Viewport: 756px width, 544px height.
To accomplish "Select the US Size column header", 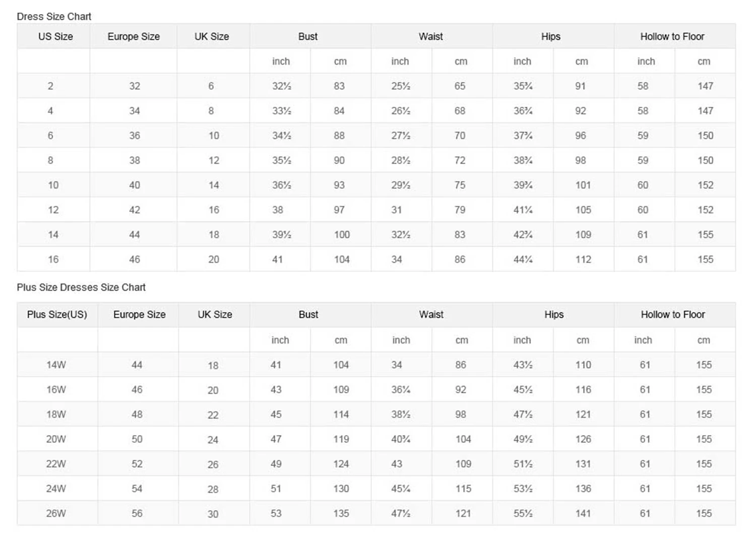I will pyautogui.click(x=55, y=37).
